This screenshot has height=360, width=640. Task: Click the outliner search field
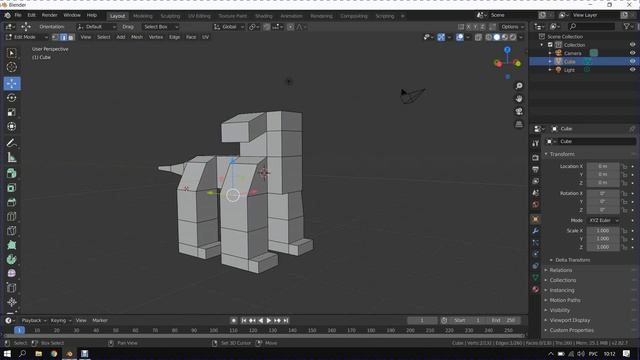point(591,27)
